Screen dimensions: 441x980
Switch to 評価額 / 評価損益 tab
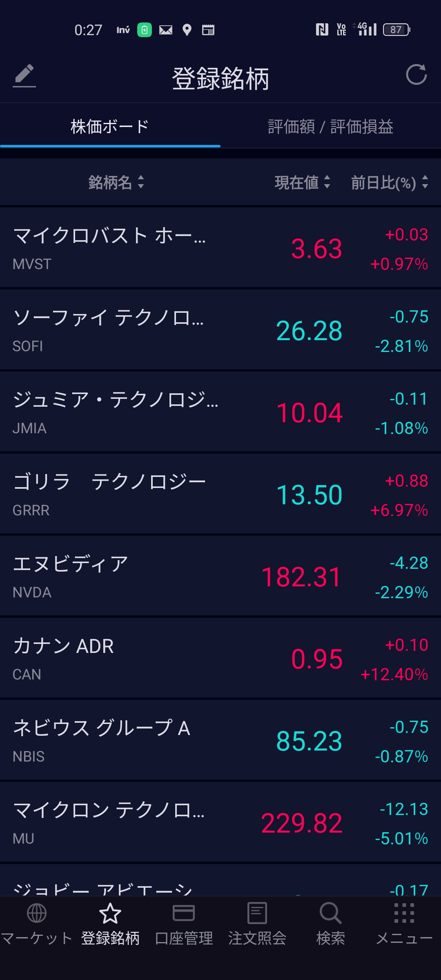pos(330,127)
